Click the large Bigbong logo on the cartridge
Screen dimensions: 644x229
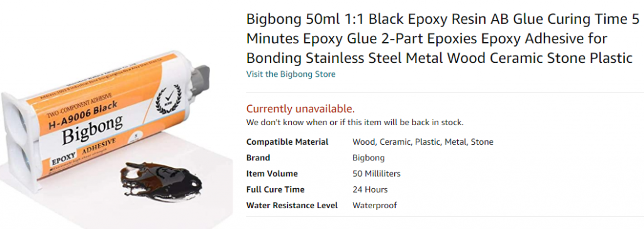pos(92,130)
